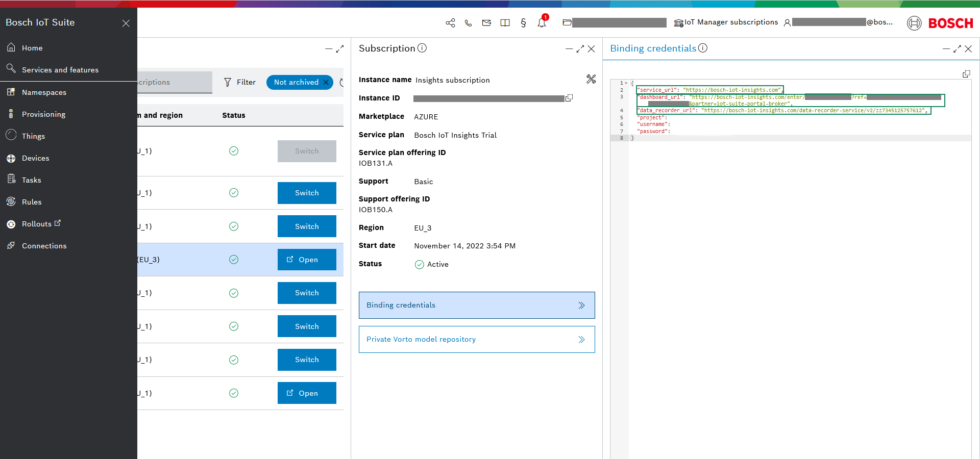
Task: Expand Private Vorto model repository
Action: (477, 339)
